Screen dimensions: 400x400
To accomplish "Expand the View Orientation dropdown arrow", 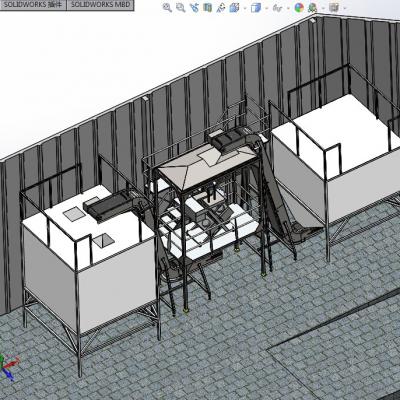I will (x=245, y=8).
